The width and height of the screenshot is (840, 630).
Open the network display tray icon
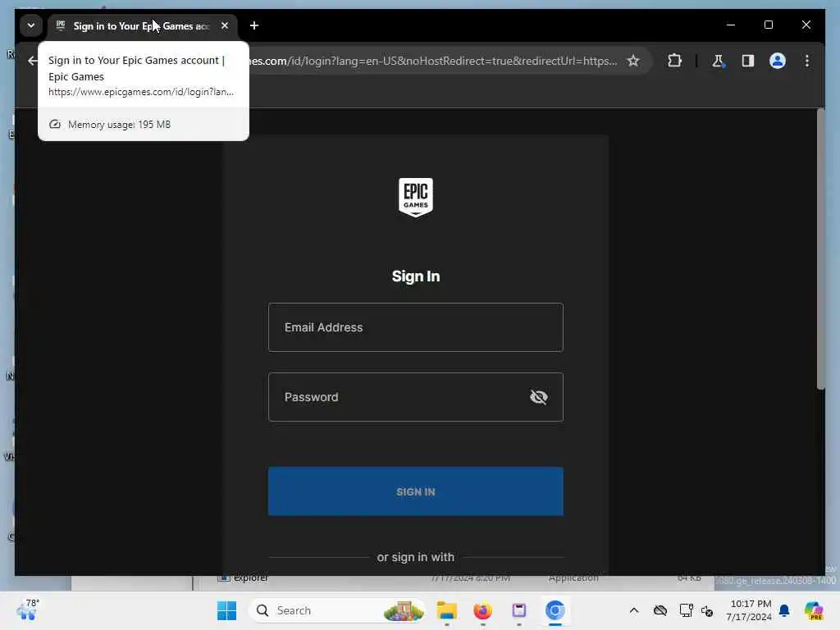pyautogui.click(x=686, y=610)
